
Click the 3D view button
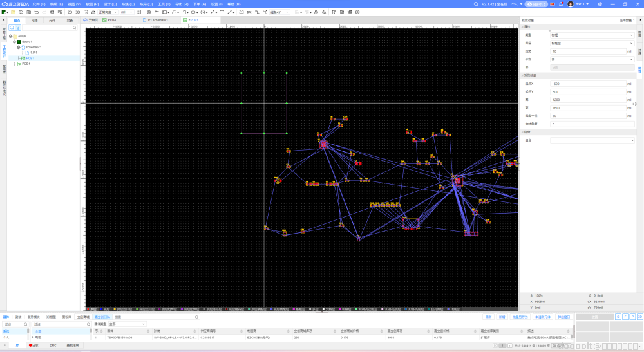coord(78,12)
